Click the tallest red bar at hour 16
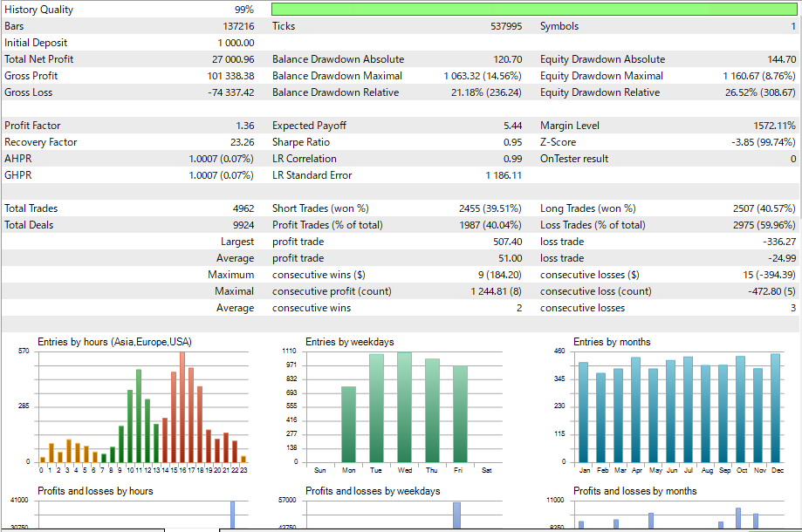The height and width of the screenshot is (532, 802). click(182, 406)
